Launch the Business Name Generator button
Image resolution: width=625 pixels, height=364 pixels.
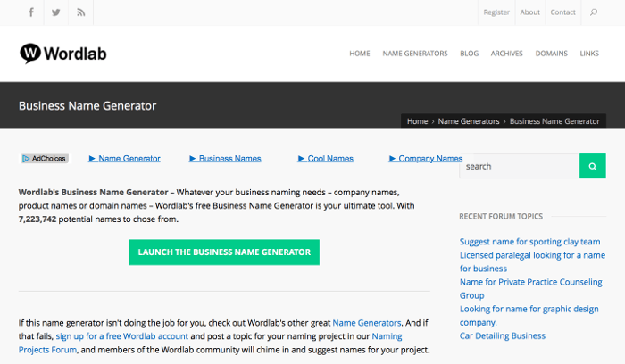point(224,252)
